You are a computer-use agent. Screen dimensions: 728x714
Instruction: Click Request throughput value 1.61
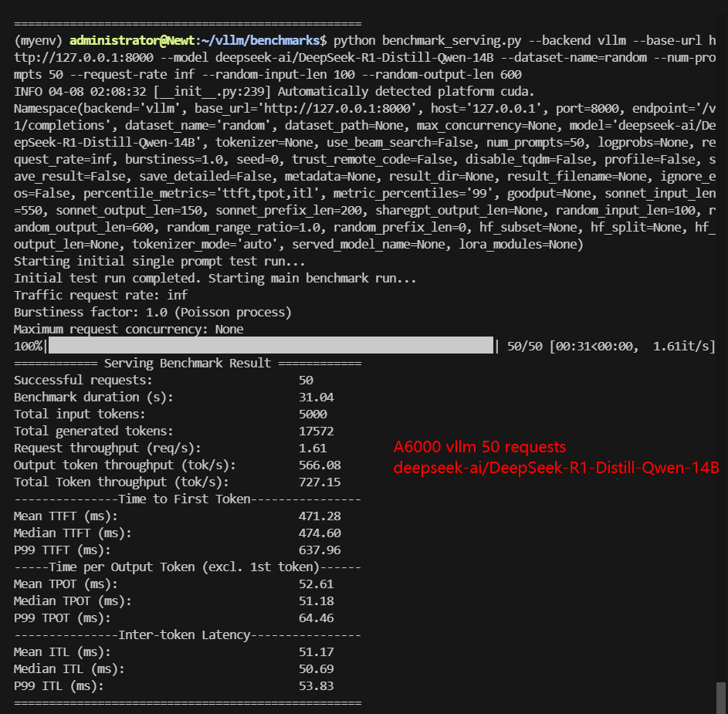coord(313,448)
